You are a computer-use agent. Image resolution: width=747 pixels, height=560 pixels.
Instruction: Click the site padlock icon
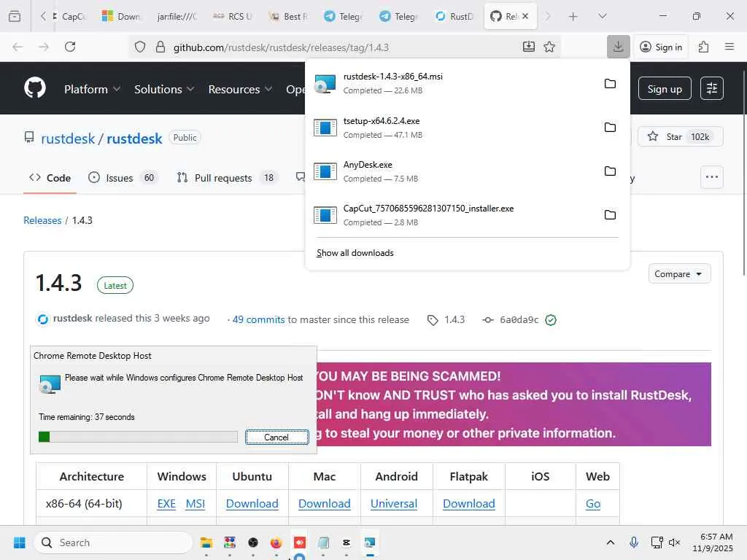click(x=160, y=47)
